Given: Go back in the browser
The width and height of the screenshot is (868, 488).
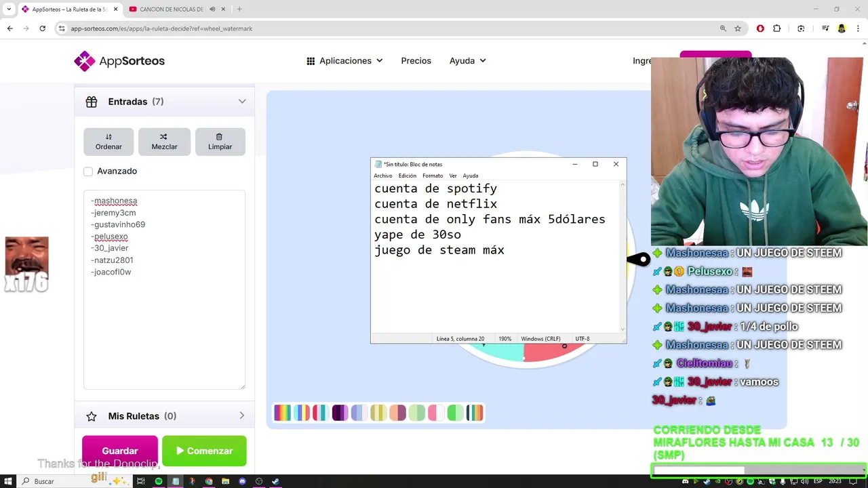Looking at the screenshot, I should (x=10, y=28).
